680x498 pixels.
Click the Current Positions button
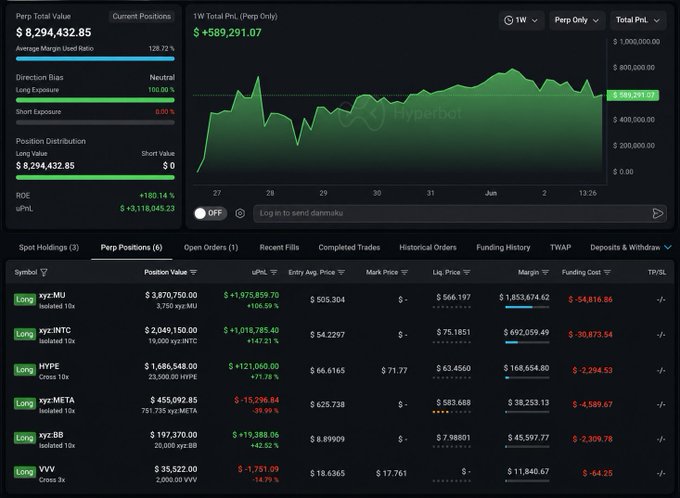pyautogui.click(x=142, y=16)
